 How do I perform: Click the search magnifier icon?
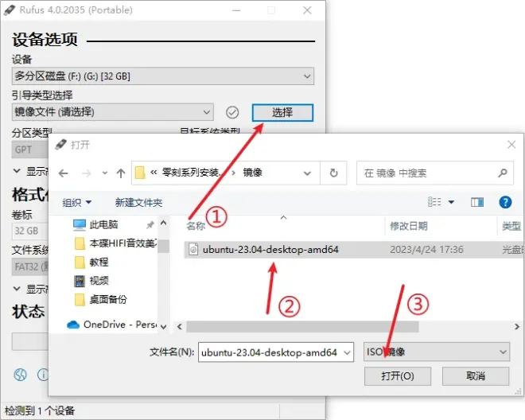click(x=502, y=173)
